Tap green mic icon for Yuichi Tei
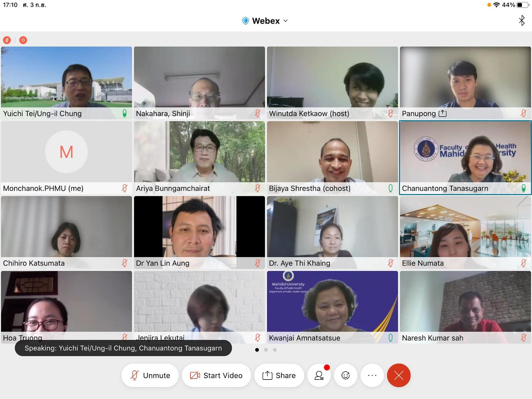Image resolution: width=532 pixels, height=399 pixels. click(x=124, y=113)
